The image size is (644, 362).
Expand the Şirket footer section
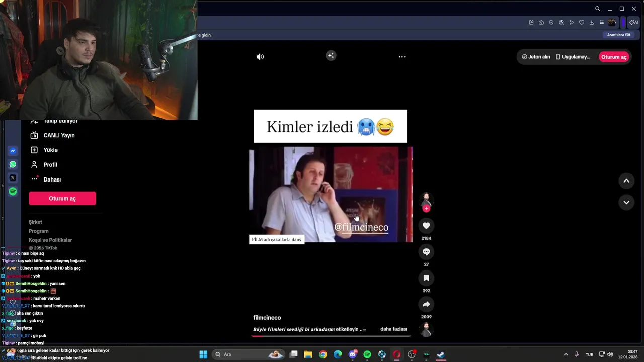tap(35, 222)
